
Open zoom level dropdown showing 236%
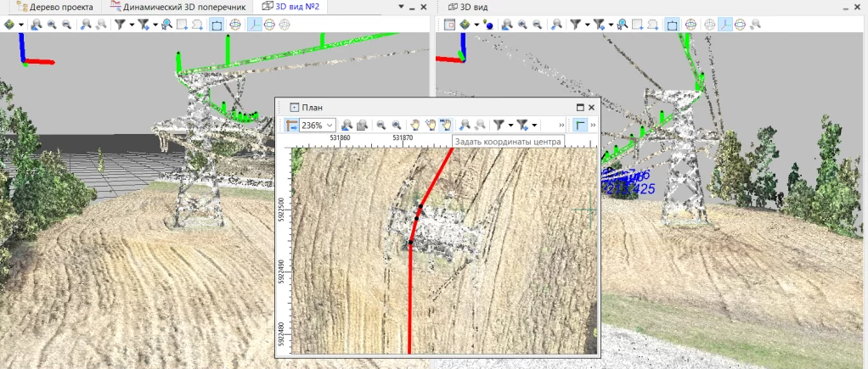point(330,126)
